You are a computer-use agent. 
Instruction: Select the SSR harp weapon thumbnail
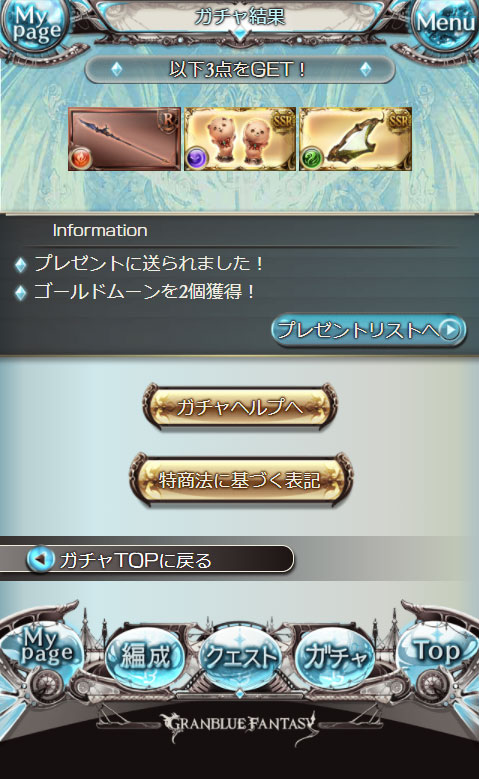pos(355,139)
